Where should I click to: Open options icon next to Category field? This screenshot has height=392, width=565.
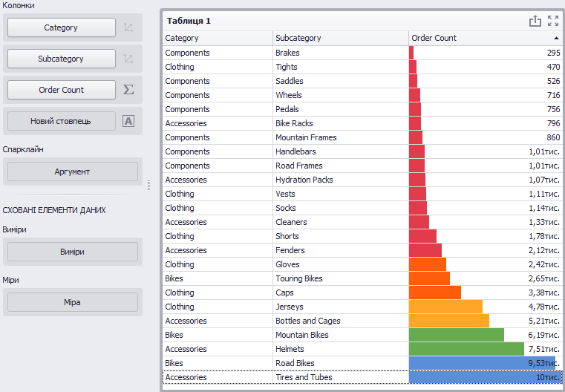point(128,27)
